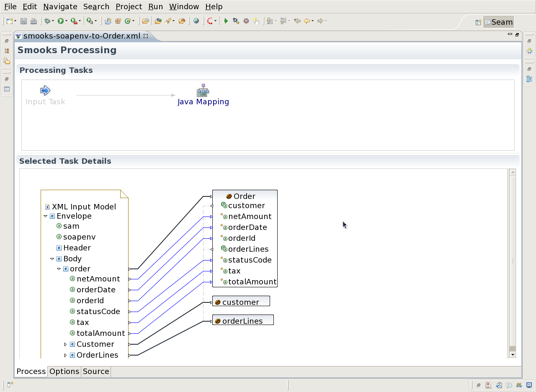Click the Open Perspective icon
This screenshot has height=392, width=536.
(478, 23)
